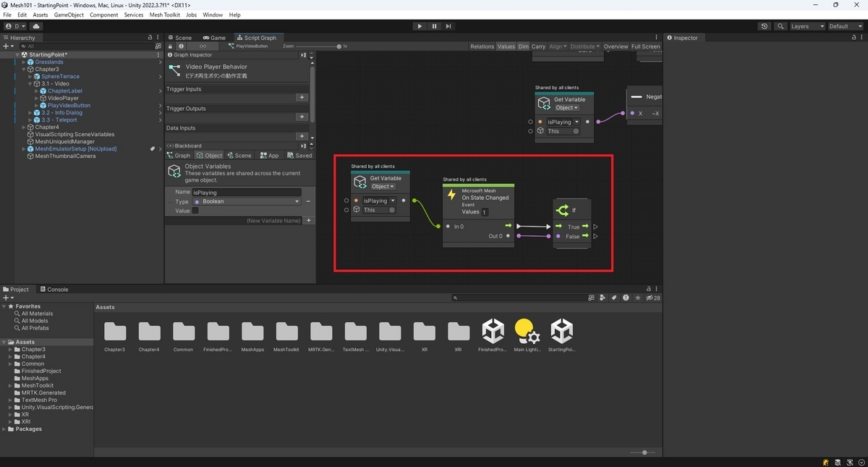The image size is (868, 467).
Task: Toggle hidden packages visibility showing 28
Action: coord(653,298)
